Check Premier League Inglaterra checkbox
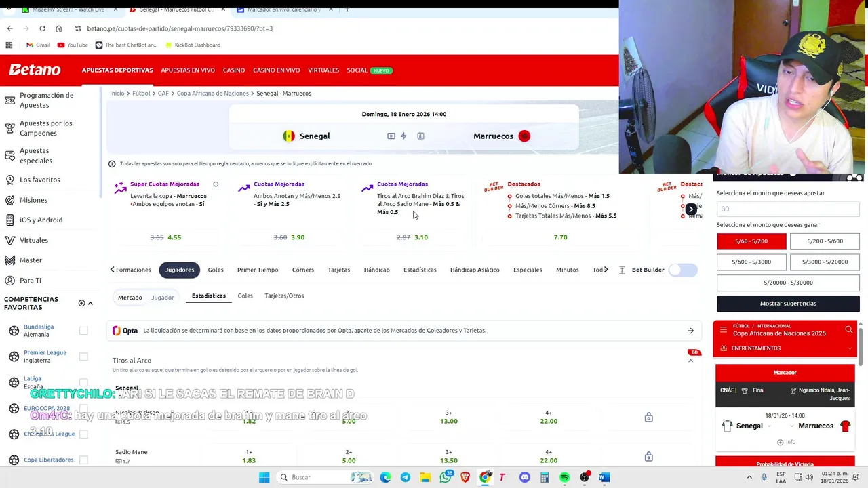 pyautogui.click(x=83, y=357)
